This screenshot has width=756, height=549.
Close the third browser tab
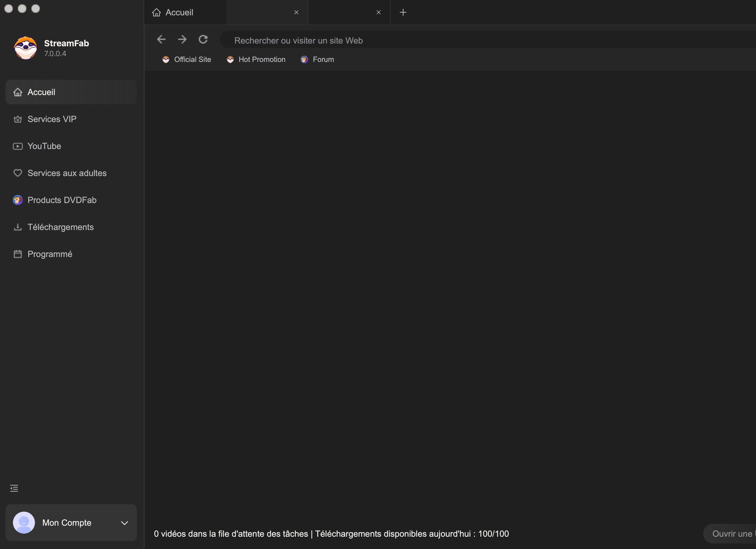coord(378,12)
